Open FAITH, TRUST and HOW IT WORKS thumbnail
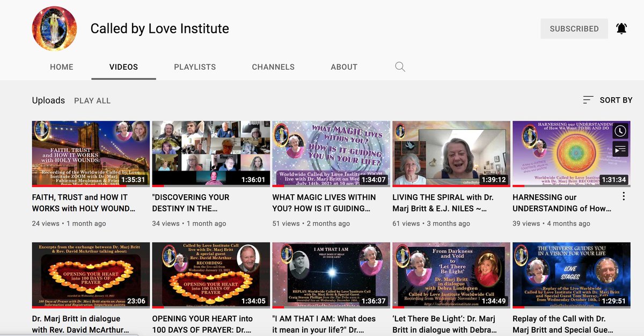The image size is (644, 336). (91, 154)
